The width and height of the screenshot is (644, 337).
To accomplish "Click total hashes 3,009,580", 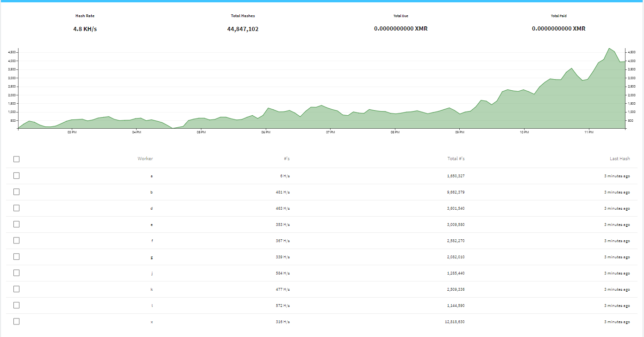I will coord(456,225).
